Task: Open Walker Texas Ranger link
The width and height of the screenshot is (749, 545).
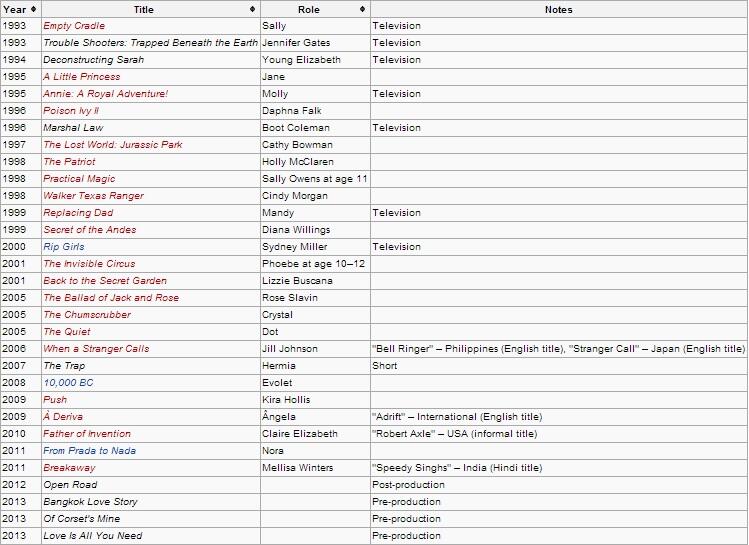Action: (93, 196)
